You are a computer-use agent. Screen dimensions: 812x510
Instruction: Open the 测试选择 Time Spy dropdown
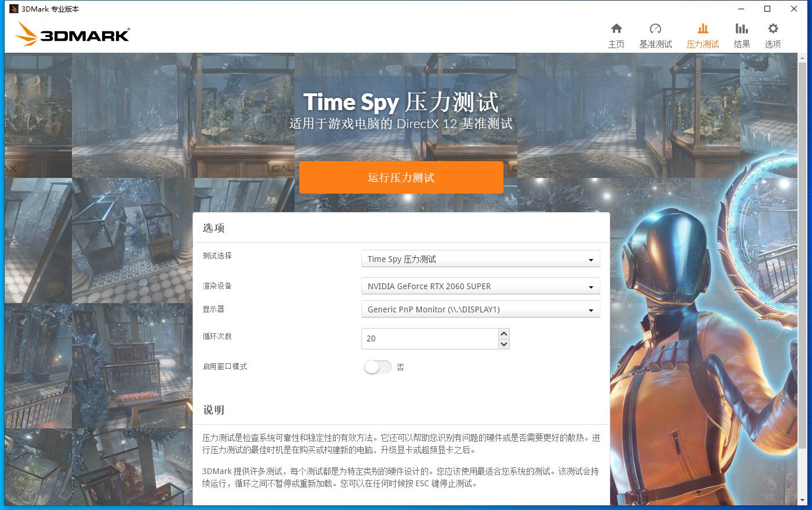pos(480,259)
